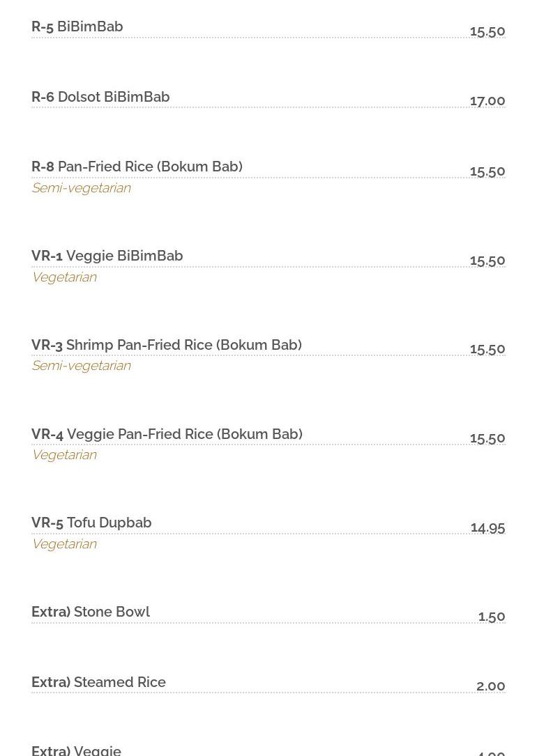Screen dimensions: 537x756
Task: Click Vegetarian label under VR-4 Veggie Pan-Fried Rice
Action: coord(64,455)
